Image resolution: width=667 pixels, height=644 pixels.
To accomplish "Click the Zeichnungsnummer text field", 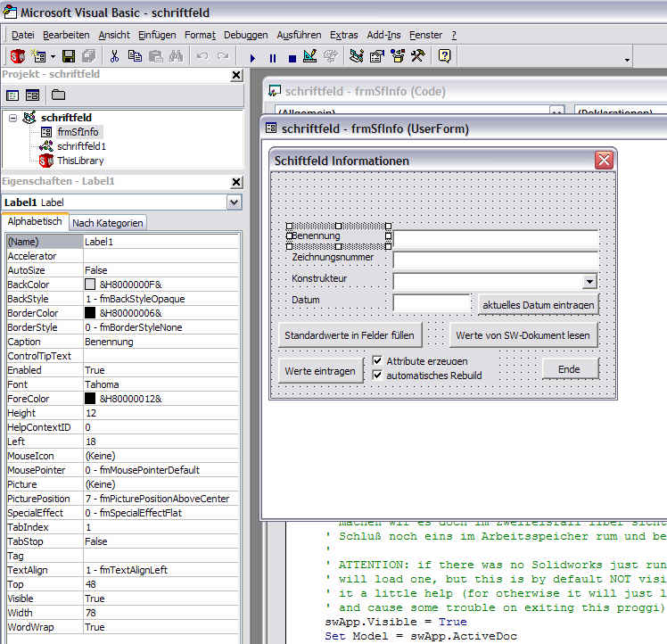I will pos(495,260).
